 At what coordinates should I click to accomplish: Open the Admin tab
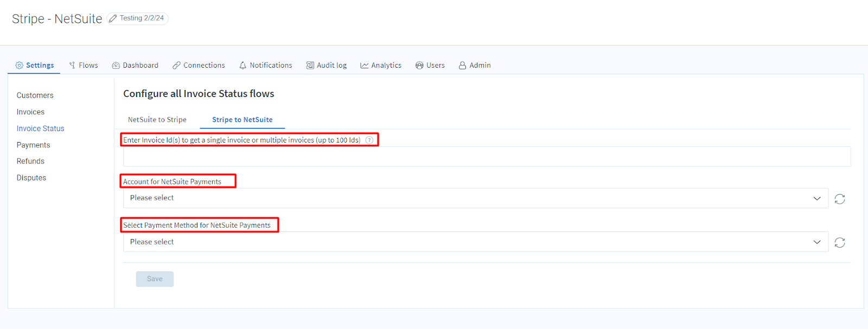(x=475, y=65)
